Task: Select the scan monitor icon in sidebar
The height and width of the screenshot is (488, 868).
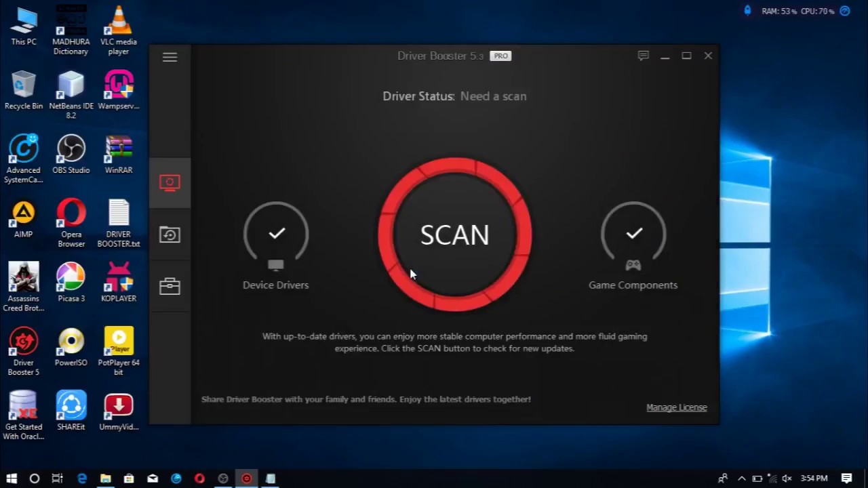Action: 170,182
